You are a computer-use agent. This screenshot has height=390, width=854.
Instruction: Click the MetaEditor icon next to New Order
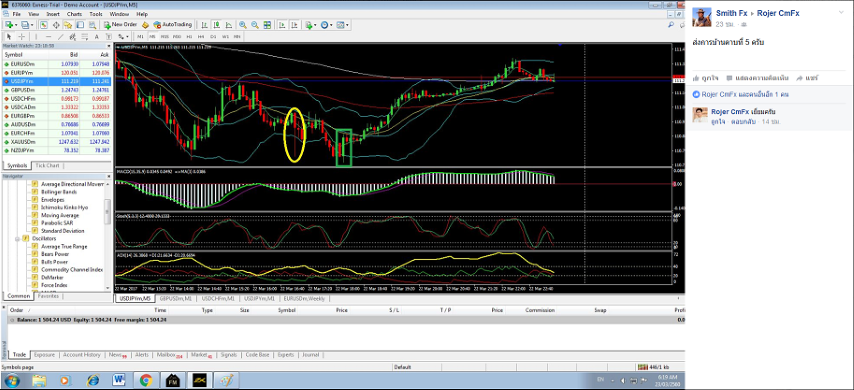[x=145, y=25]
